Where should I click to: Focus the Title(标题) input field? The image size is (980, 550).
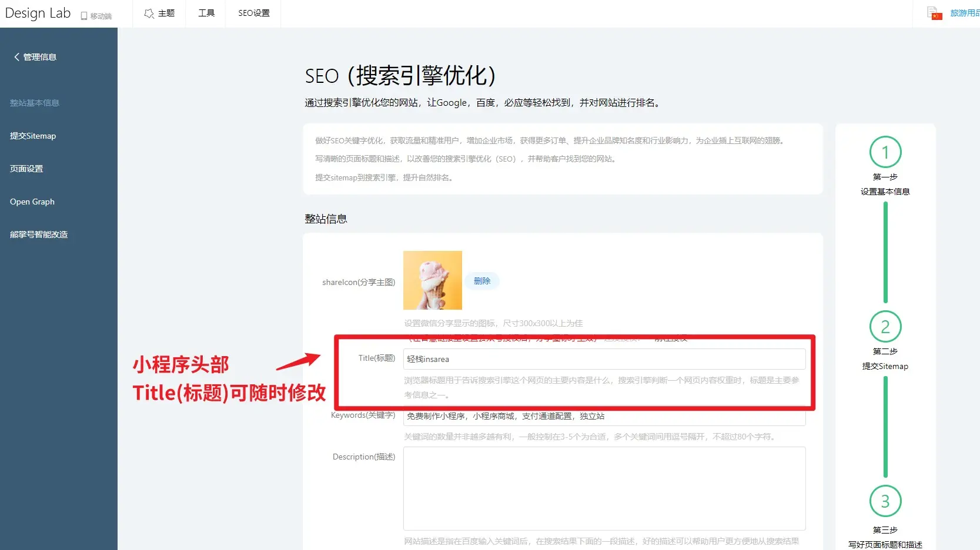[604, 359]
